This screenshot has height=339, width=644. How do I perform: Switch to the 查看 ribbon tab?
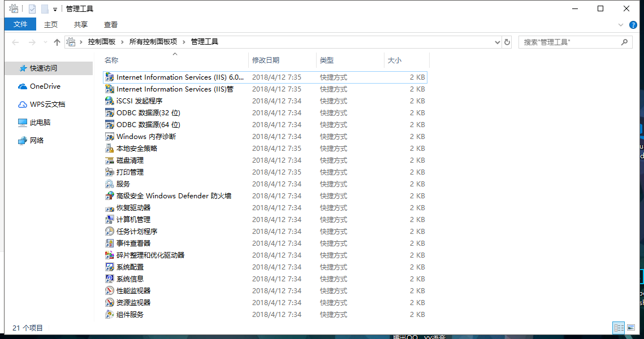[x=111, y=24]
